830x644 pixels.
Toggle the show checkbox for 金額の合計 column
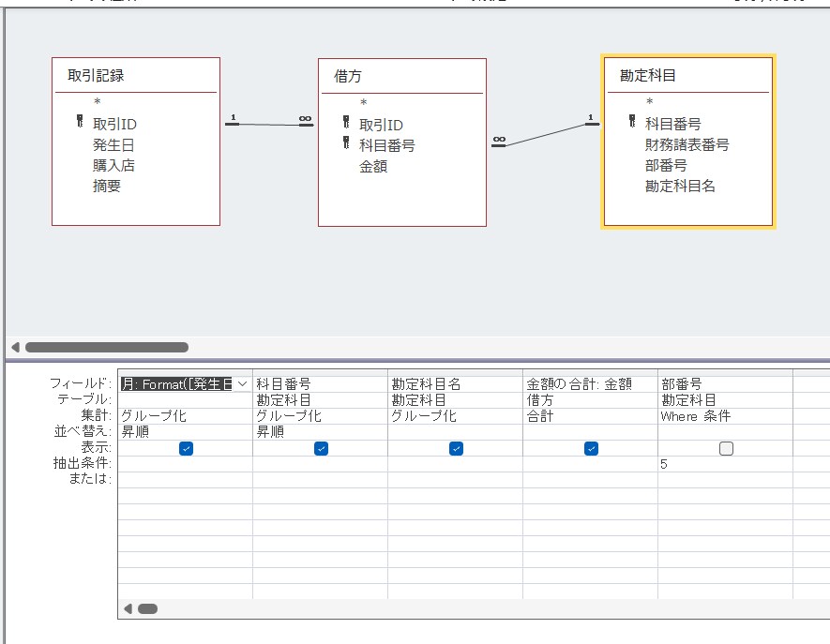[x=591, y=448]
